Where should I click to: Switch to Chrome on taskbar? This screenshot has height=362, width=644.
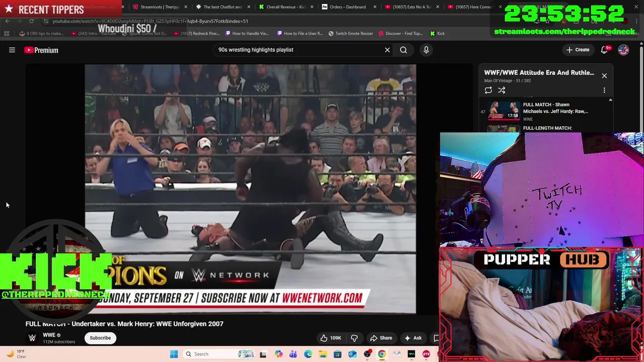click(382, 354)
